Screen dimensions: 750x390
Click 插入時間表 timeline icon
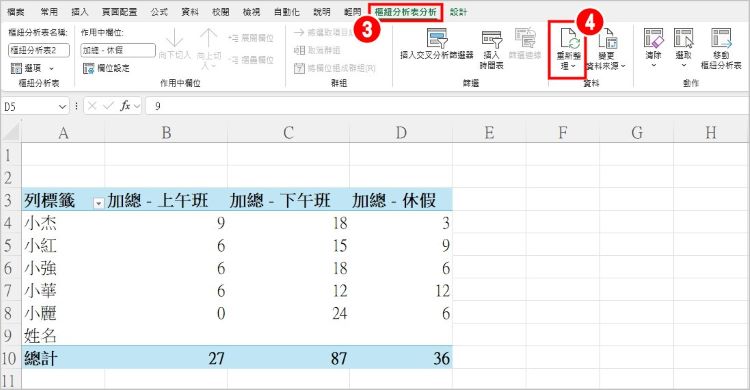[x=492, y=39]
